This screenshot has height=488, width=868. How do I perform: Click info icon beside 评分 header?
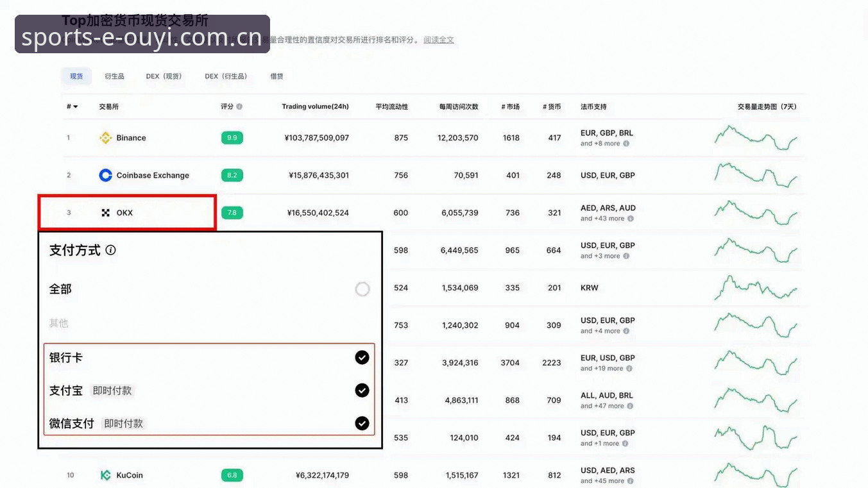click(239, 106)
